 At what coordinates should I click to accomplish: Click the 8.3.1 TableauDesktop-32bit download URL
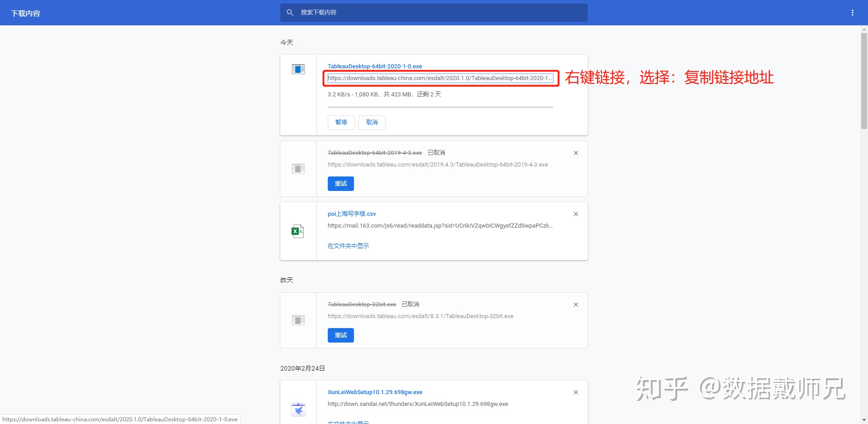click(420, 316)
